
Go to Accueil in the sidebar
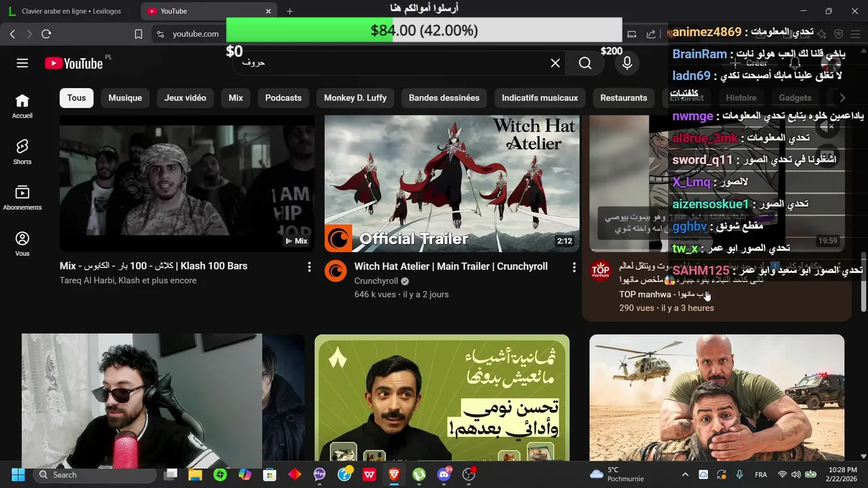(22, 106)
